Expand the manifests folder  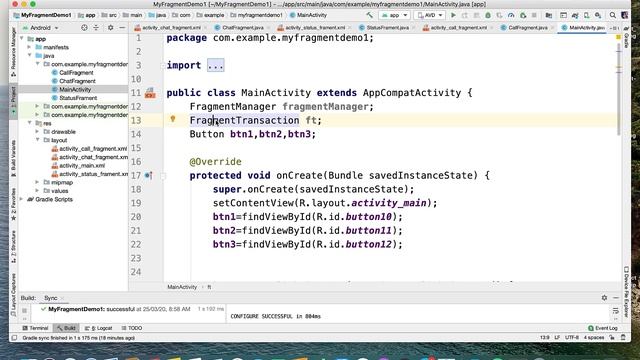pyautogui.click(x=30, y=47)
